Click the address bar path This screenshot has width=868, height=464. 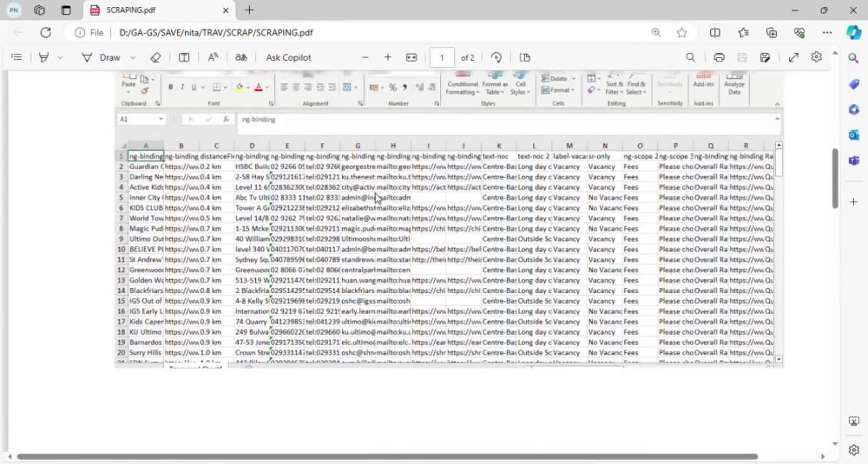point(216,33)
